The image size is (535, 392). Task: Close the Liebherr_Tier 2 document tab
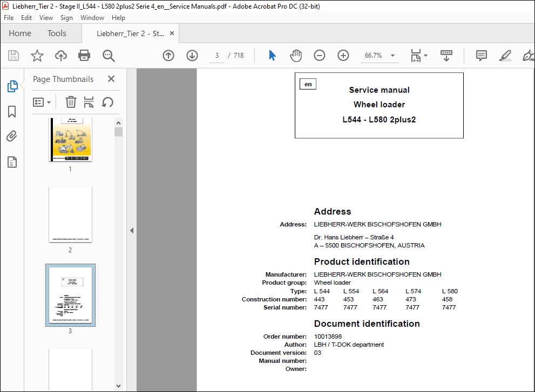click(x=172, y=33)
